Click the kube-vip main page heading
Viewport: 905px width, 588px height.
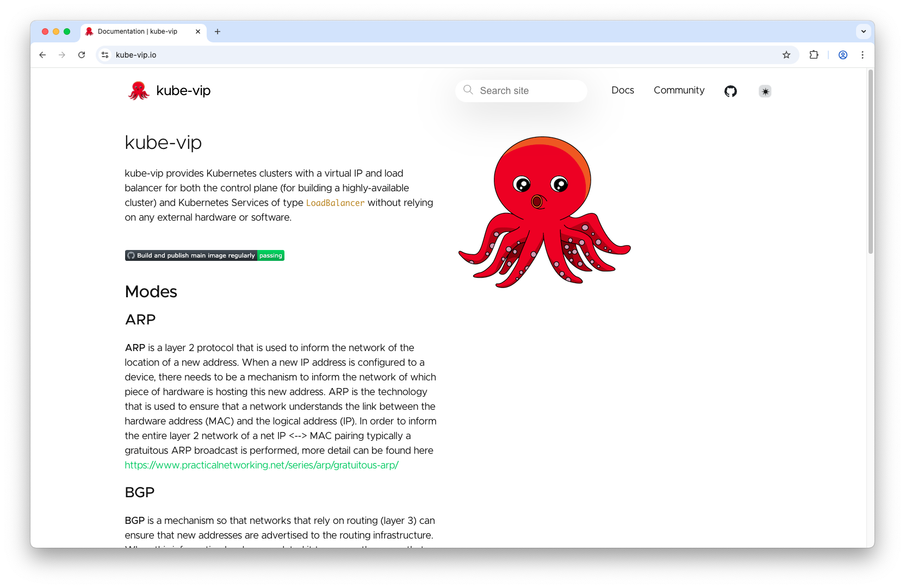(163, 142)
